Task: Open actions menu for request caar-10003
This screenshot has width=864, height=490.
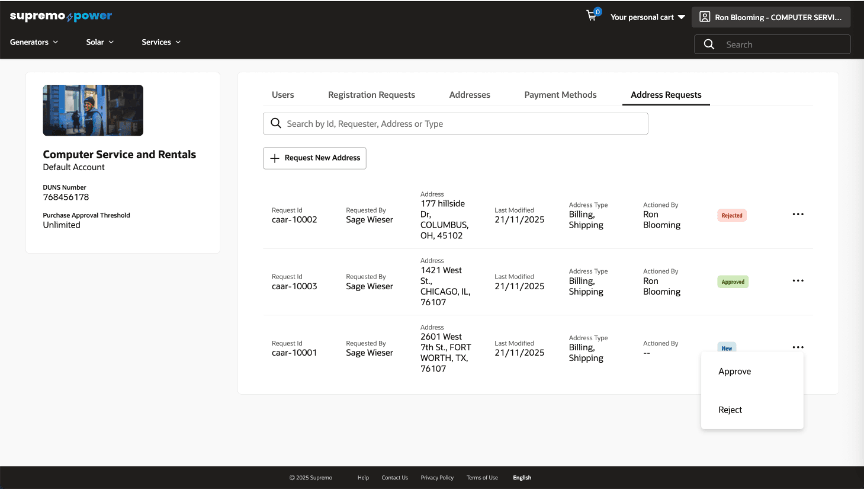Action: coord(798,281)
